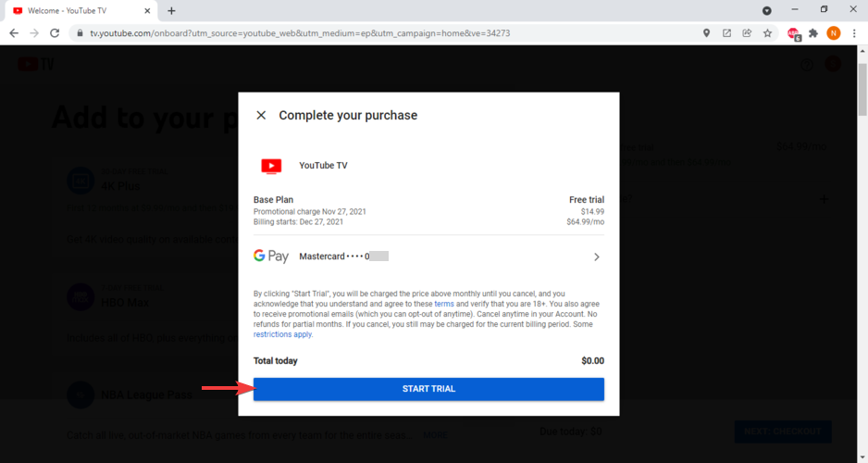
Task: Reload the page with refresh icon
Action: (x=55, y=32)
